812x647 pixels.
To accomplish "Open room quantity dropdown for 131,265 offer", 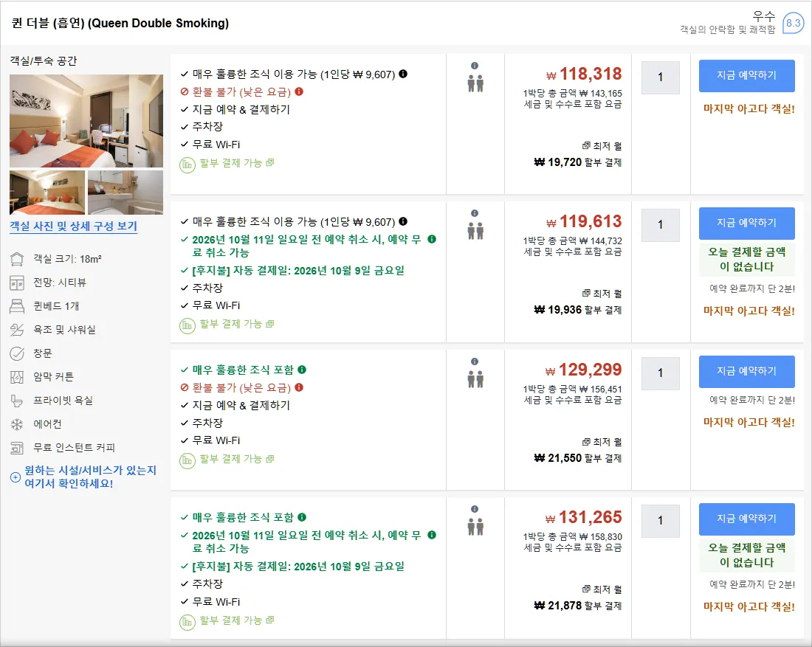I will pos(660,521).
